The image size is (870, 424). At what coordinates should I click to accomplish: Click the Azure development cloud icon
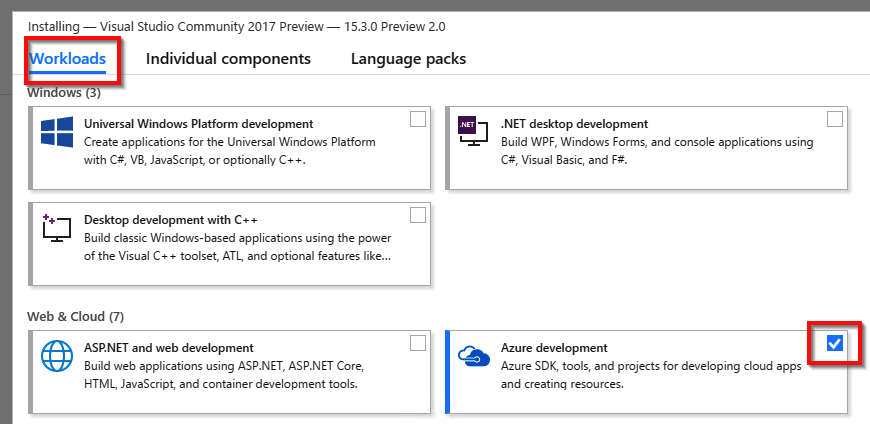pyautogui.click(x=474, y=356)
